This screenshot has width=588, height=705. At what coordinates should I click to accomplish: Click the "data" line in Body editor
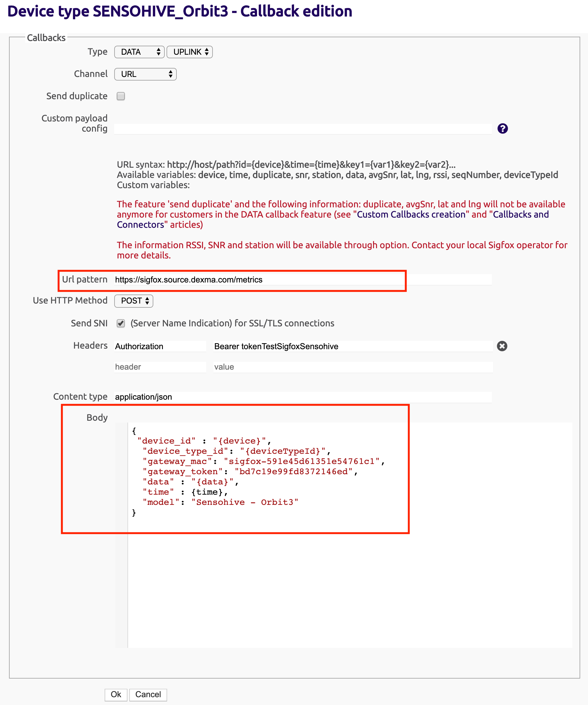pos(191,482)
